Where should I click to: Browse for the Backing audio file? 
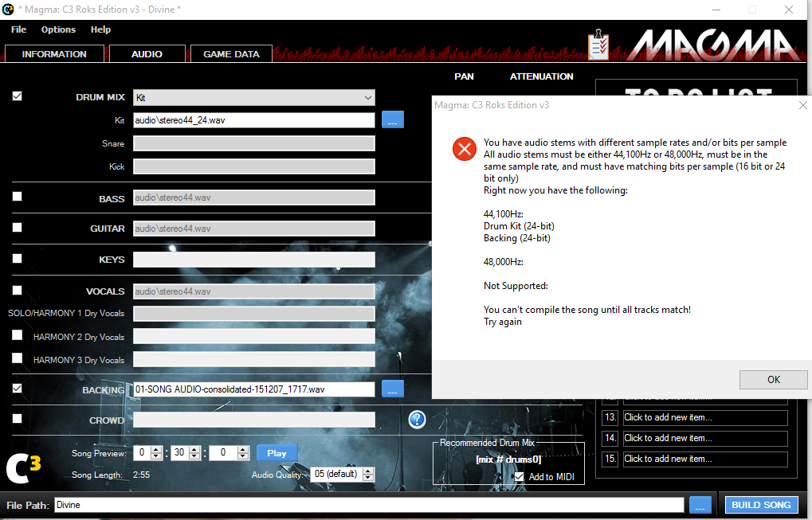point(393,389)
